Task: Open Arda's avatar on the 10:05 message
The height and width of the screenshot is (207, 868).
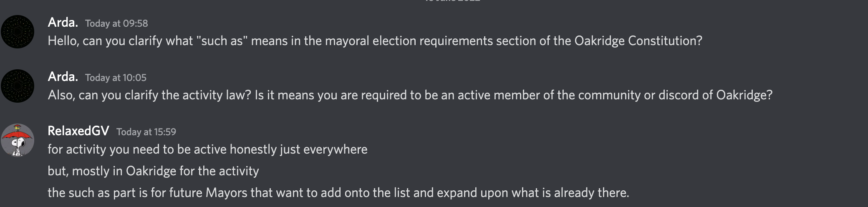Action: 17,86
